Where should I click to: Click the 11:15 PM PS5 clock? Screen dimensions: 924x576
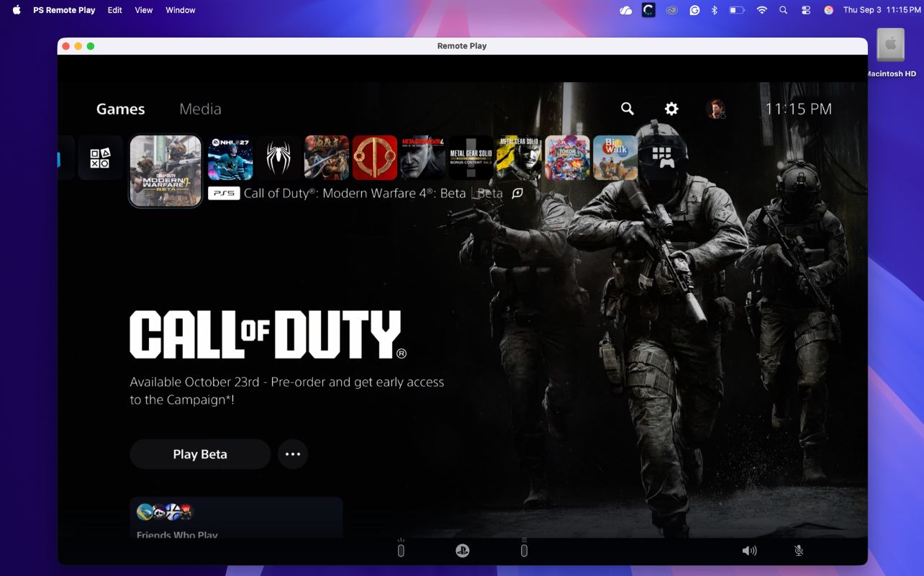tap(798, 109)
